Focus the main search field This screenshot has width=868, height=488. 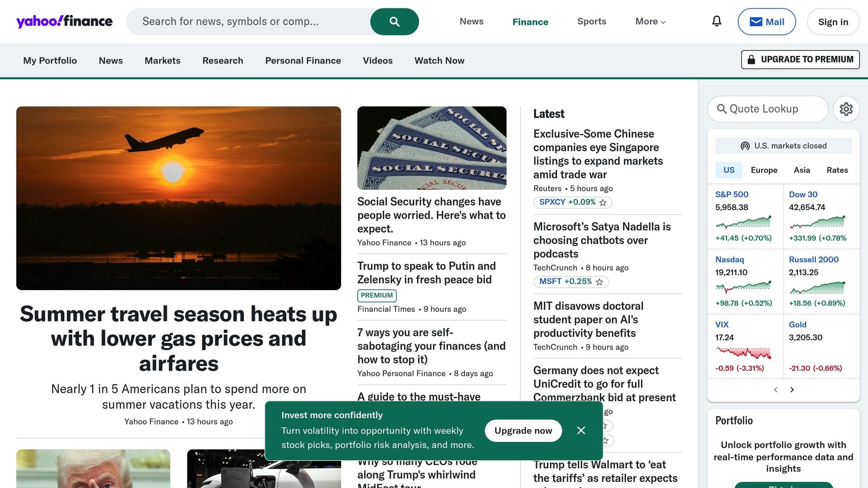coord(248,22)
